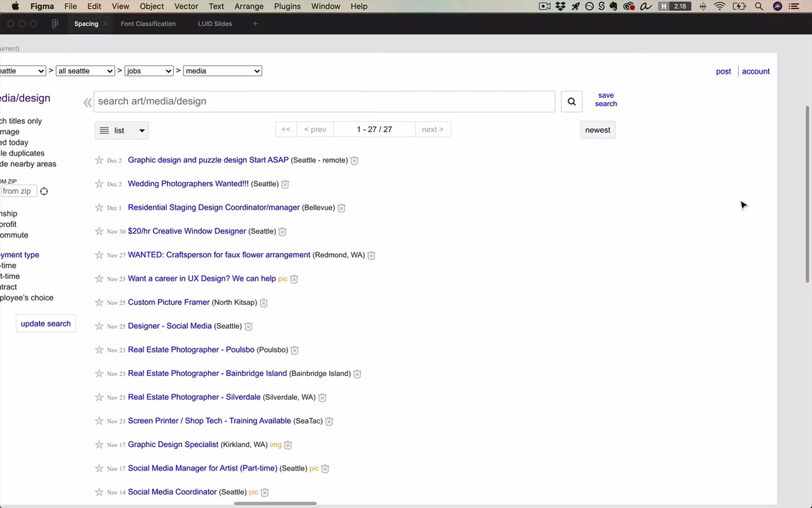Screen dimensions: 812x508
Task: Star the Graphic design and puzzle design listing
Action: (x=99, y=160)
